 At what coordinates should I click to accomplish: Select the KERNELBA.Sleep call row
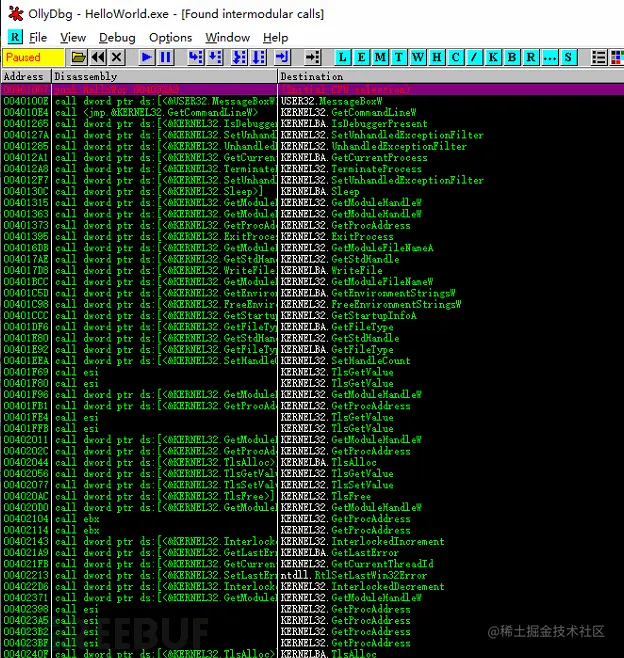313,191
